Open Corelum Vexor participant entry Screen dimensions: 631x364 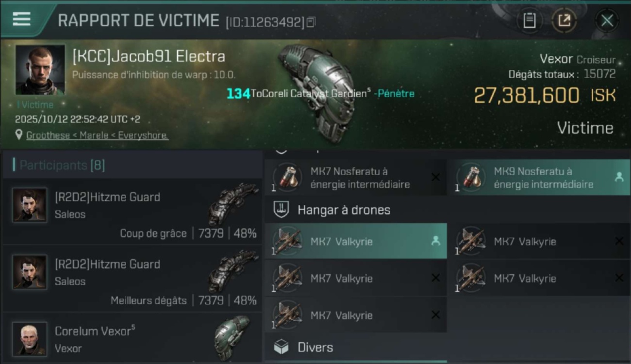point(133,338)
